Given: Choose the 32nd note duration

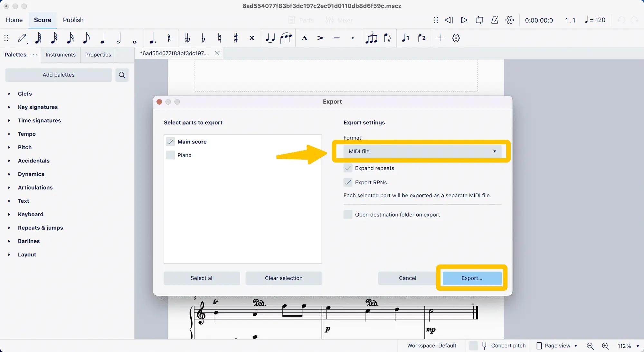Looking at the screenshot, I should pos(54,38).
